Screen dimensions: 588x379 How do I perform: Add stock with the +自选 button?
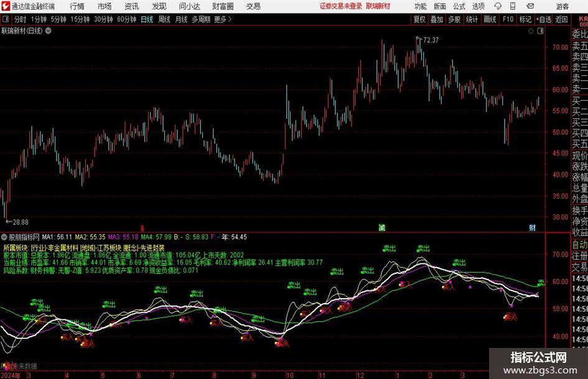coord(544,19)
